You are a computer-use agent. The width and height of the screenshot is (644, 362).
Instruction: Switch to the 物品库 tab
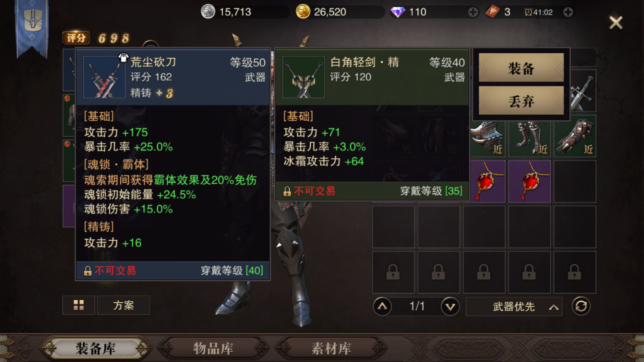point(213,348)
